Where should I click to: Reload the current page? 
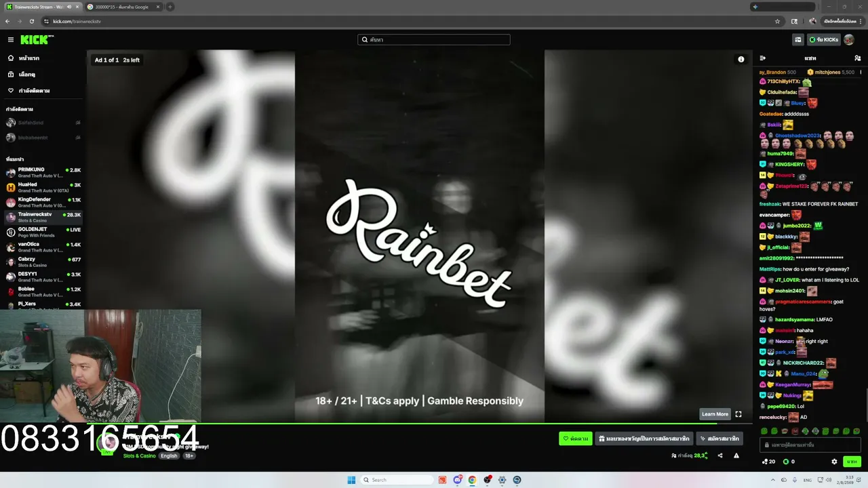(x=32, y=21)
